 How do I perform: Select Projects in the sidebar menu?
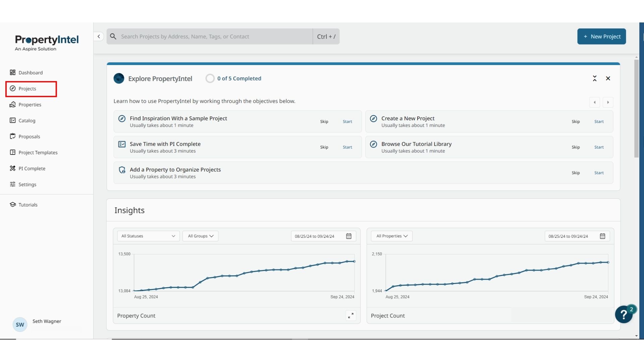[31, 89]
